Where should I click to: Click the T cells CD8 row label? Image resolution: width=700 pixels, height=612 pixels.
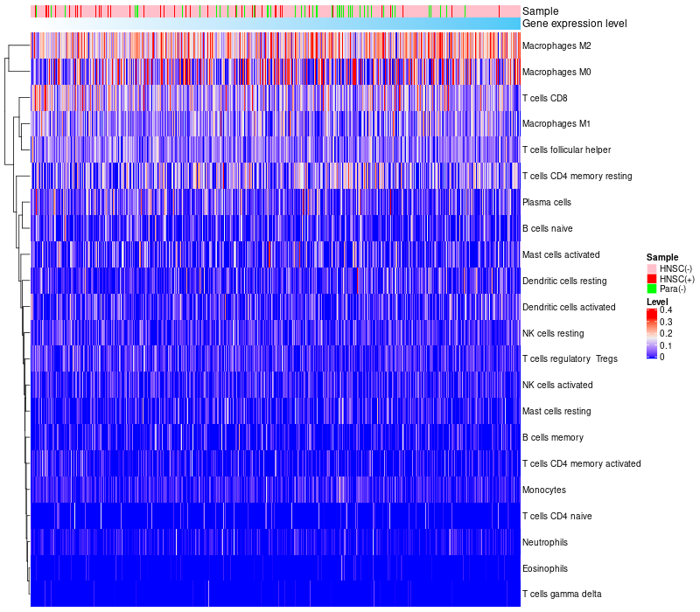[543, 98]
